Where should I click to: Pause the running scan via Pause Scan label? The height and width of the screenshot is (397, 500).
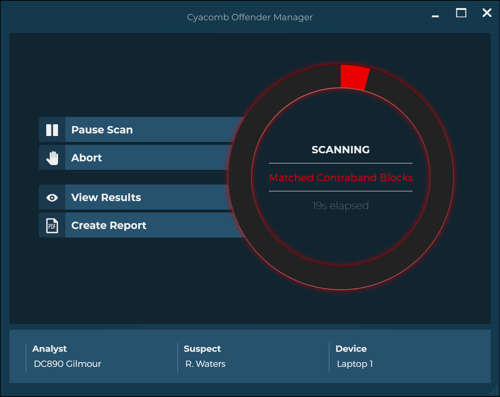102,130
